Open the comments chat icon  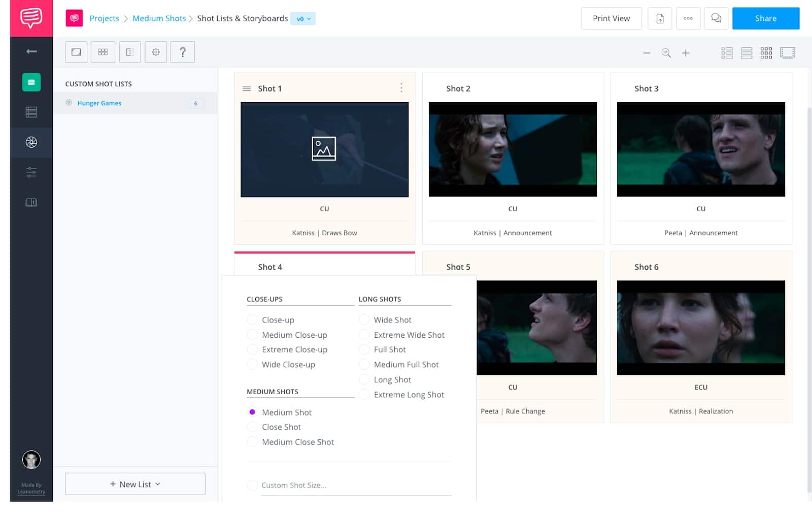click(x=716, y=18)
